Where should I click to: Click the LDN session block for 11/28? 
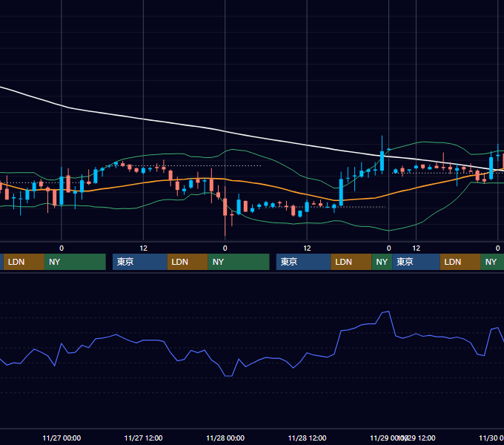[351, 262]
